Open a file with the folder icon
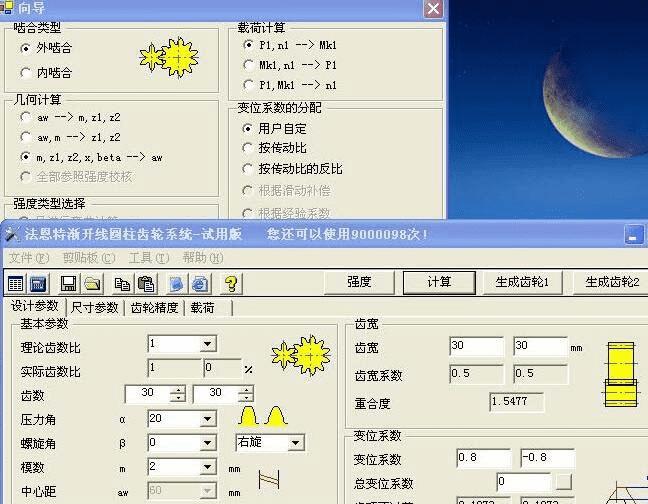Viewport: 648px width, 504px height. pos(93,283)
